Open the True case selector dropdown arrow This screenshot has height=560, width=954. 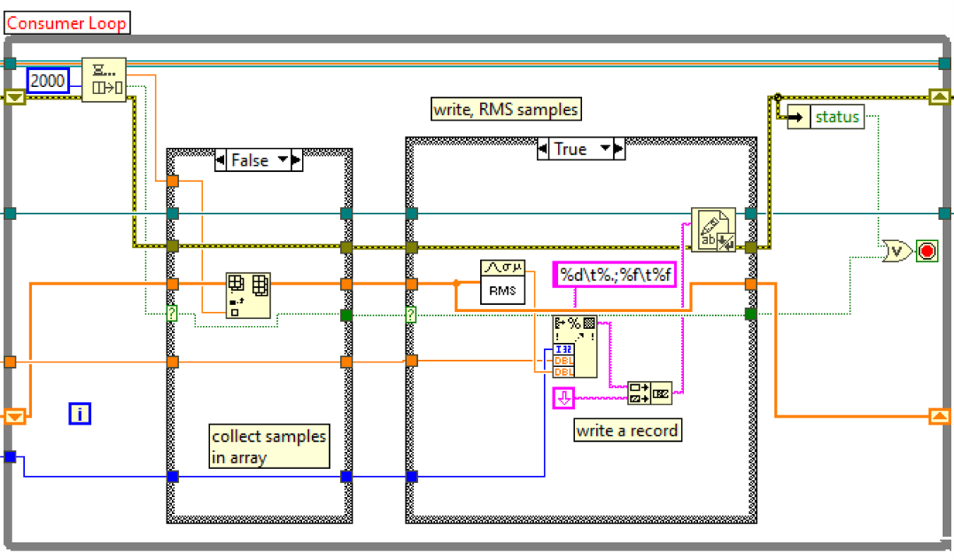[x=604, y=149]
